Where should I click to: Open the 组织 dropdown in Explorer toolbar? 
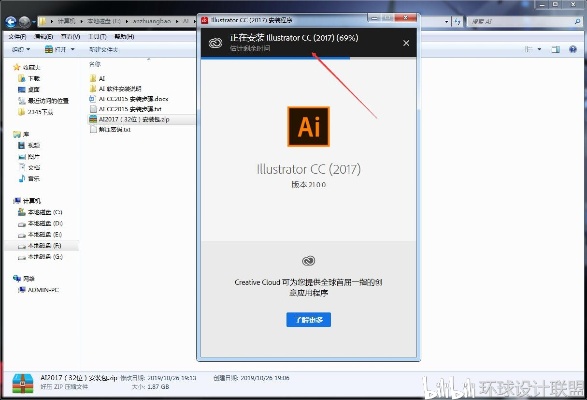click(21, 49)
